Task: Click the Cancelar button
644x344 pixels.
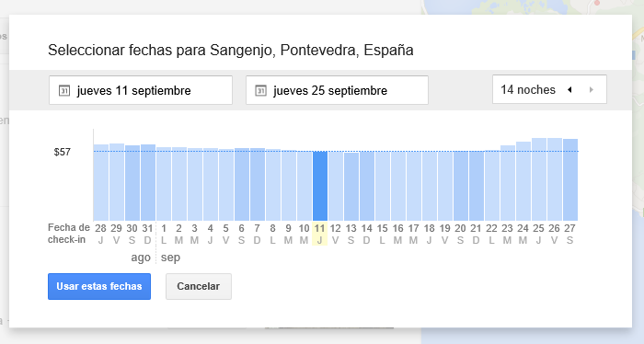Action: [199, 286]
